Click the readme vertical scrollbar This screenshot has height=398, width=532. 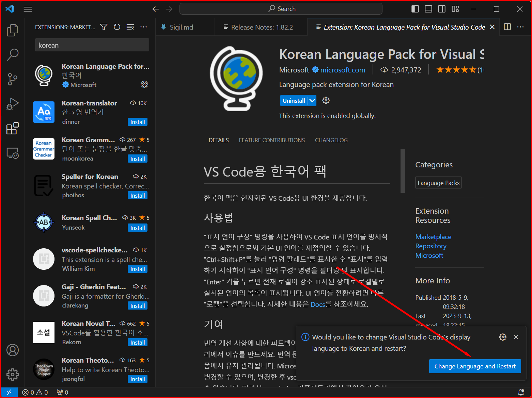coord(403,171)
